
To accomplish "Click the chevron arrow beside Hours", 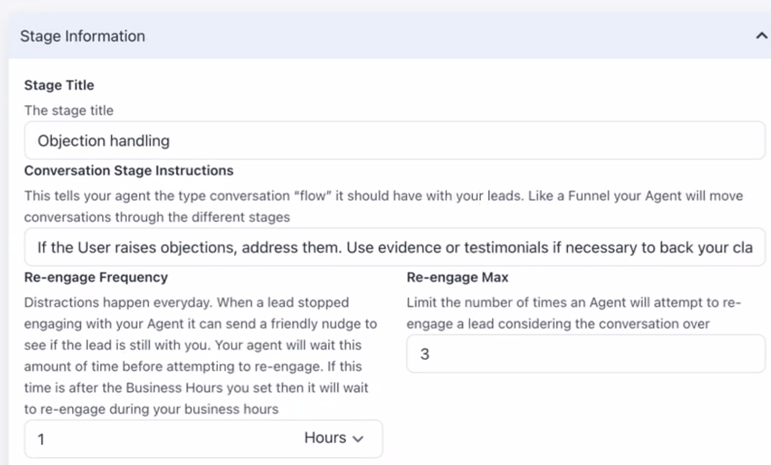I will point(358,439).
